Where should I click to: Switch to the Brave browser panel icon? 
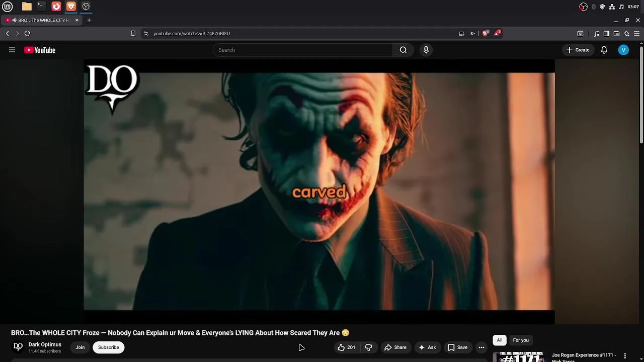pyautogui.click(x=71, y=7)
